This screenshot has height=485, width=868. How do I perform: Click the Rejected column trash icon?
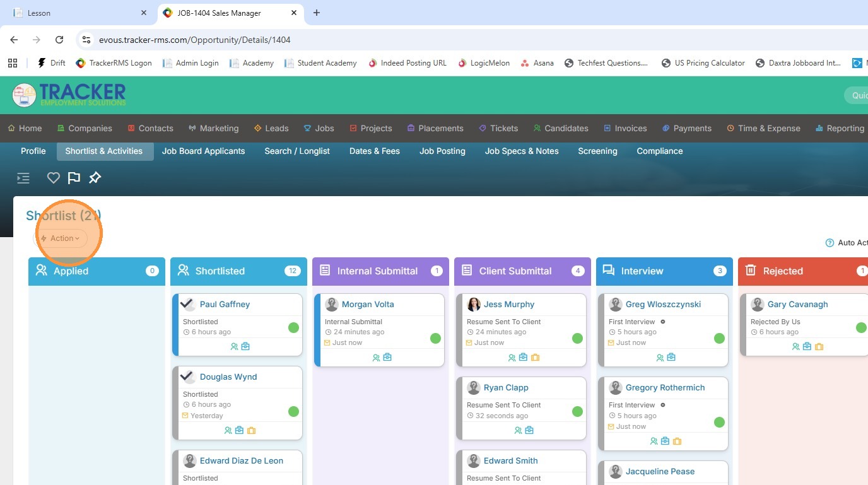pos(751,271)
